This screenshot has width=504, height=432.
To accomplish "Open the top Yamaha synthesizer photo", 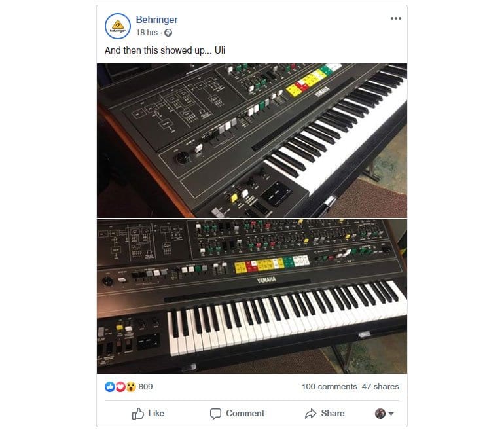I will [x=252, y=141].
